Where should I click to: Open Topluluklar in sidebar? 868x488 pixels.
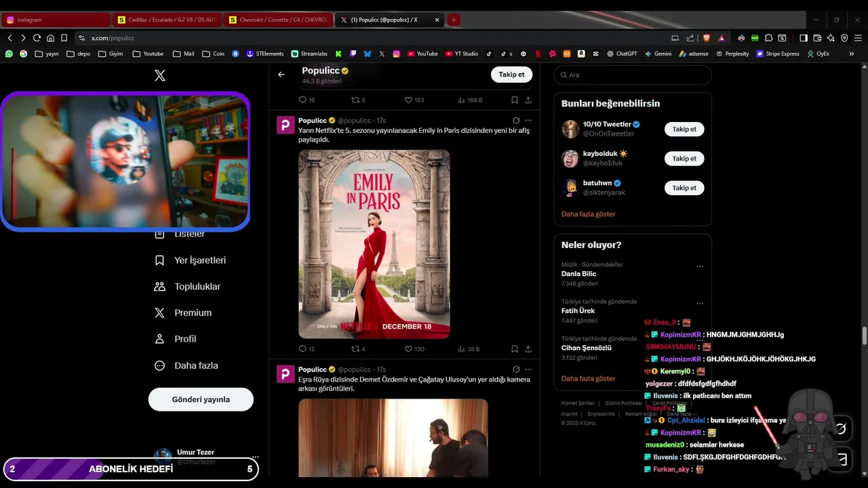tap(188, 287)
